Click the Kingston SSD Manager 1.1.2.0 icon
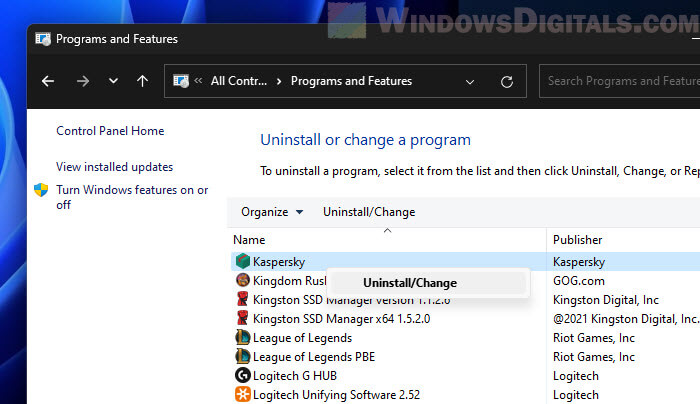The image size is (700, 404). 243,300
